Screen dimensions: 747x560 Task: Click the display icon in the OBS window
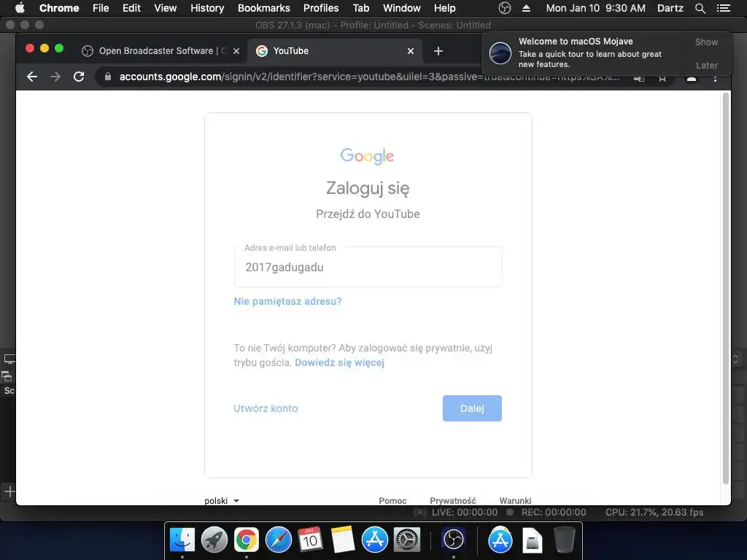click(x=9, y=359)
